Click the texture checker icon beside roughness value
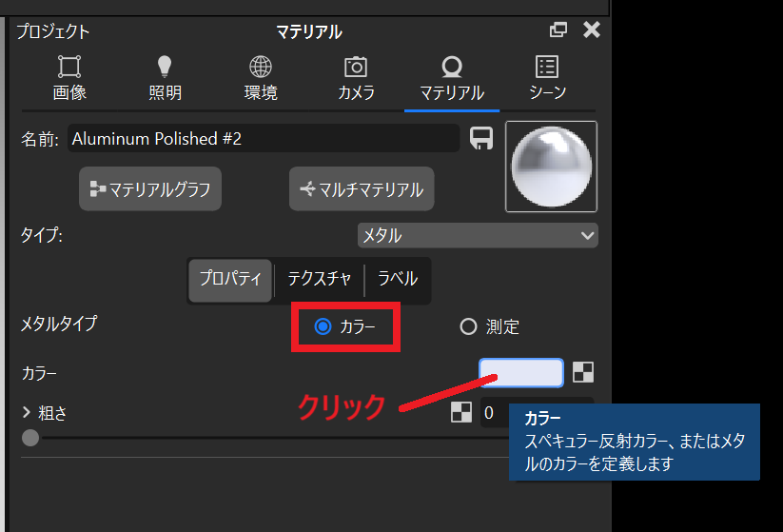The width and height of the screenshot is (783, 532). pyautogui.click(x=460, y=413)
